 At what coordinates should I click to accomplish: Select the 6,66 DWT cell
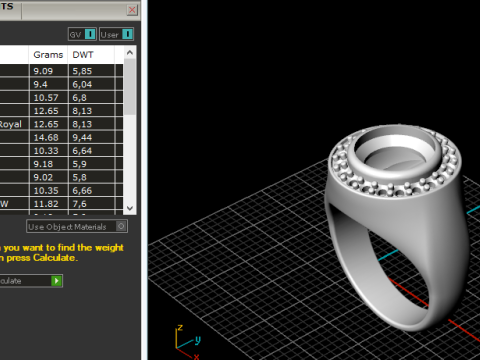(x=91, y=191)
